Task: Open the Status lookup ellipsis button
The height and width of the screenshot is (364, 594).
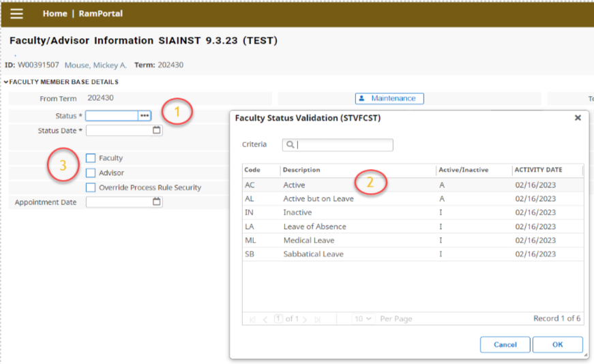Action: click(145, 115)
